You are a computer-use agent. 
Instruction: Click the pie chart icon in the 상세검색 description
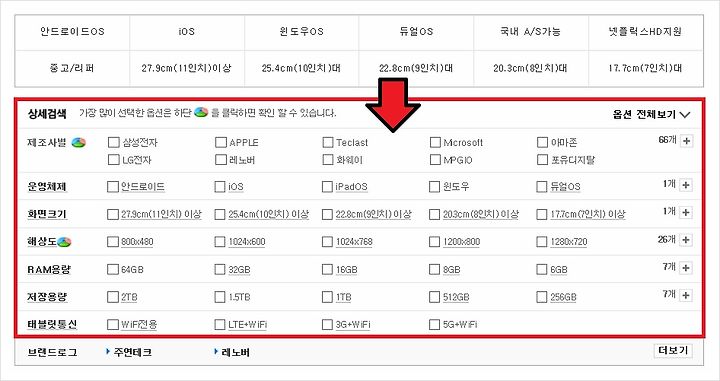(x=201, y=112)
